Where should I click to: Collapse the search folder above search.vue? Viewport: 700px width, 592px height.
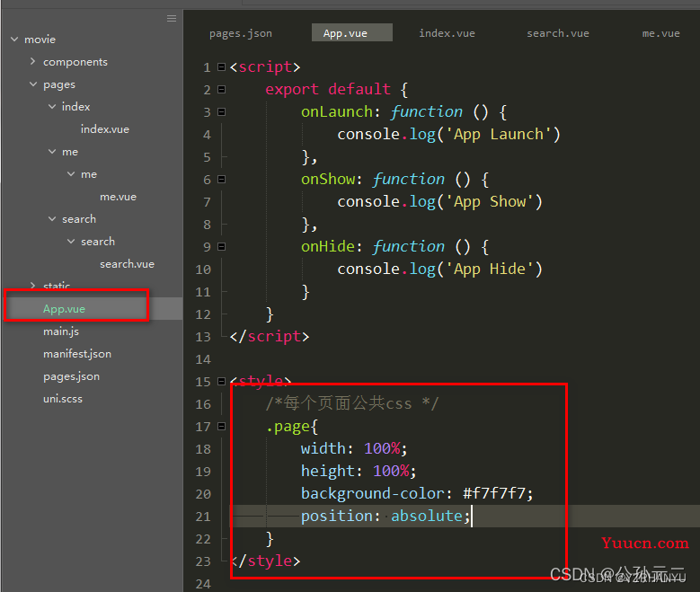click(x=71, y=241)
